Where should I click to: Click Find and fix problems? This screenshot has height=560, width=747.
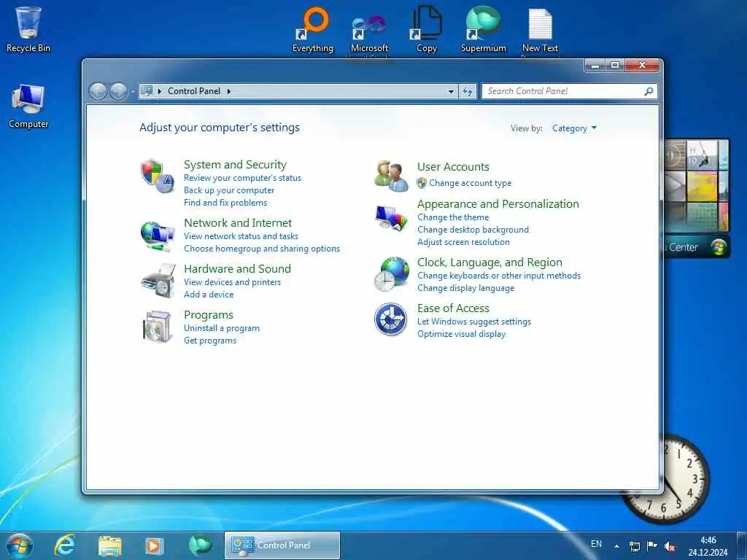pyautogui.click(x=225, y=203)
